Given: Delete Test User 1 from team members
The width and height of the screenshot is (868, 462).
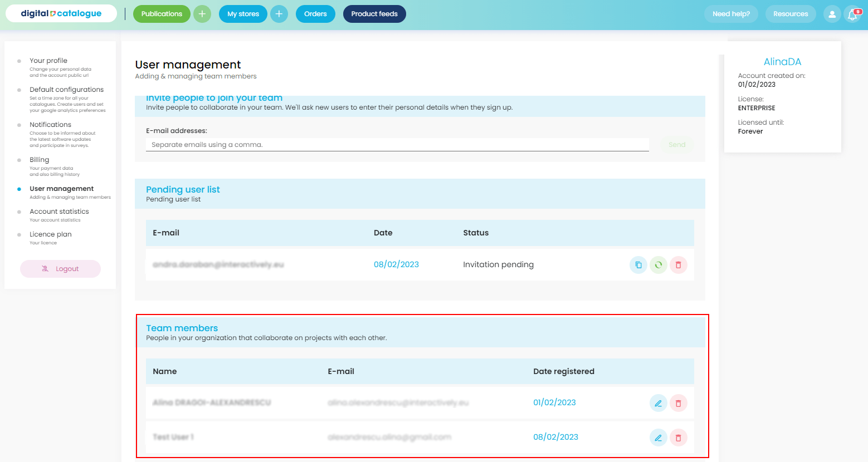Looking at the screenshot, I should point(678,437).
